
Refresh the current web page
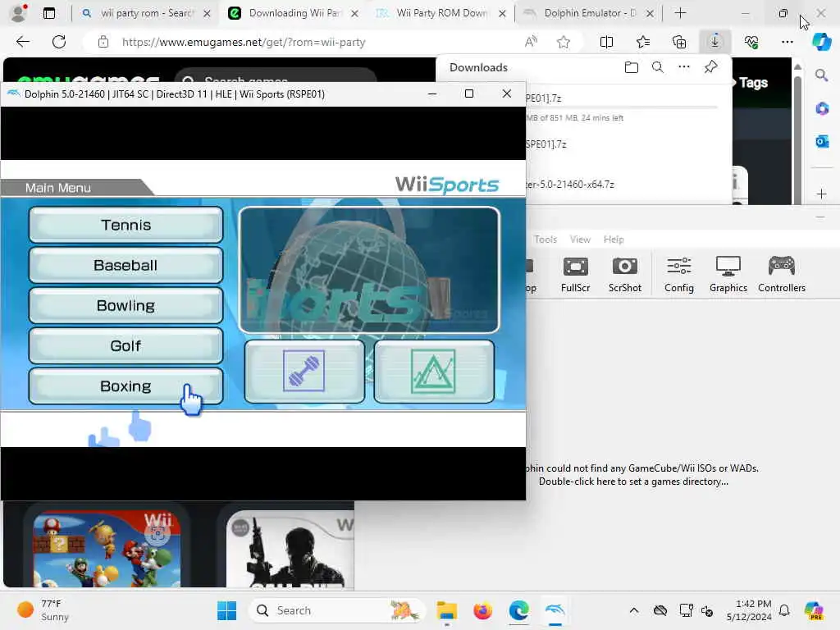(59, 42)
